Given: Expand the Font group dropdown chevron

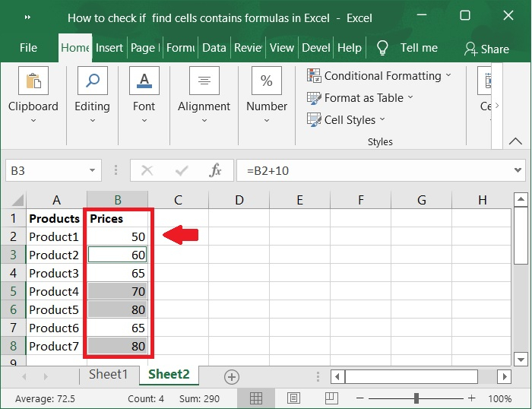Looking at the screenshot, I should [144, 120].
